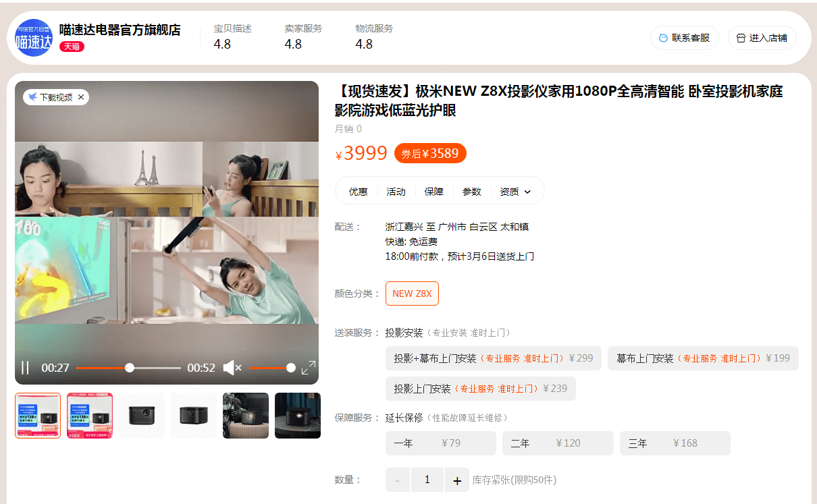Close the 下载视频 download tag
817x504 pixels.
point(81,97)
